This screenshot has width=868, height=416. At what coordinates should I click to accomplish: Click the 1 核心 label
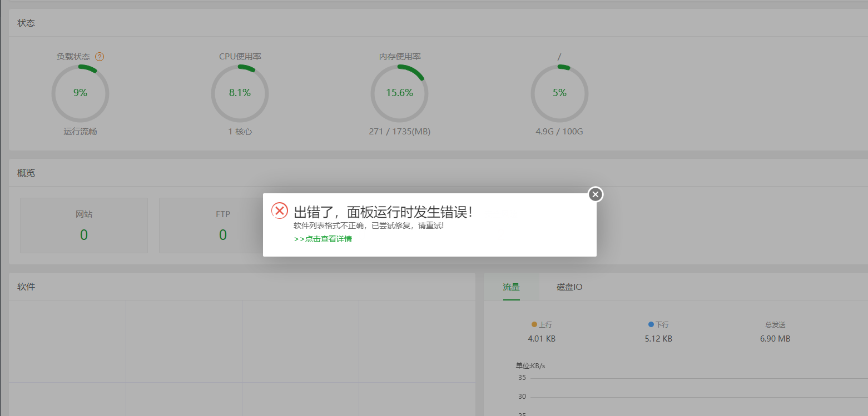click(240, 132)
